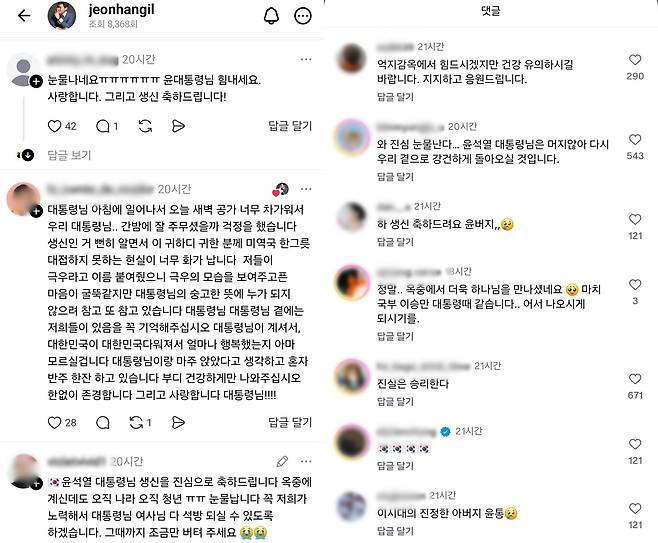The width and height of the screenshot is (658, 543).
Task: Heart the 진실은 승리한다 comment
Action: click(x=635, y=379)
